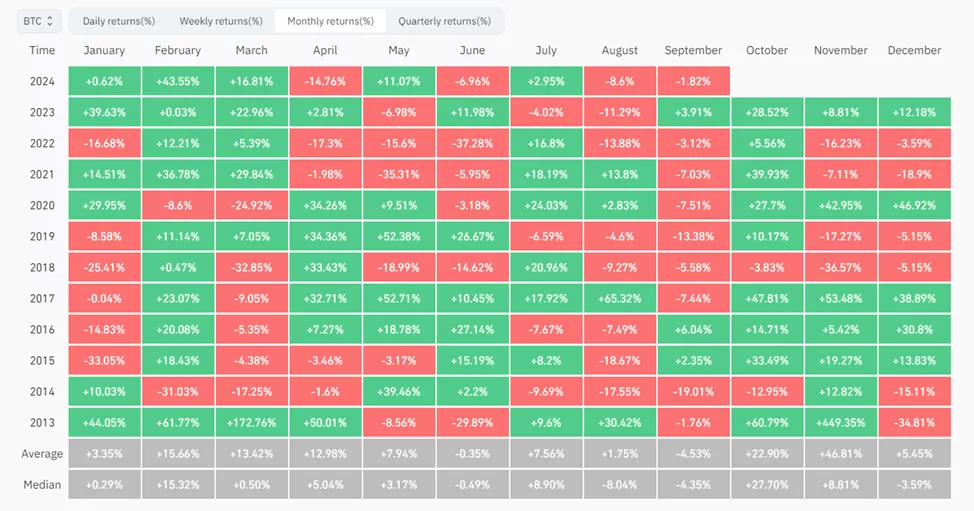The height and width of the screenshot is (511, 974).
Task: Click the September column header
Action: (693, 50)
